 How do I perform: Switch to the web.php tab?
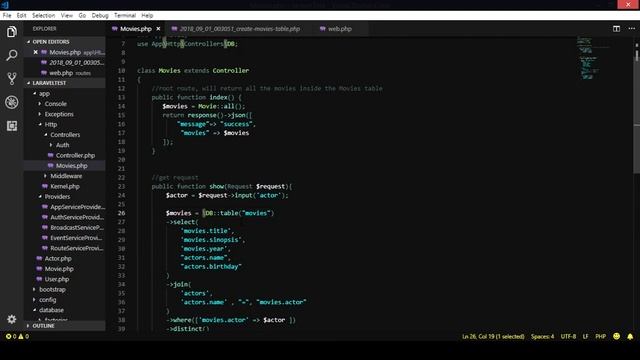coord(340,29)
